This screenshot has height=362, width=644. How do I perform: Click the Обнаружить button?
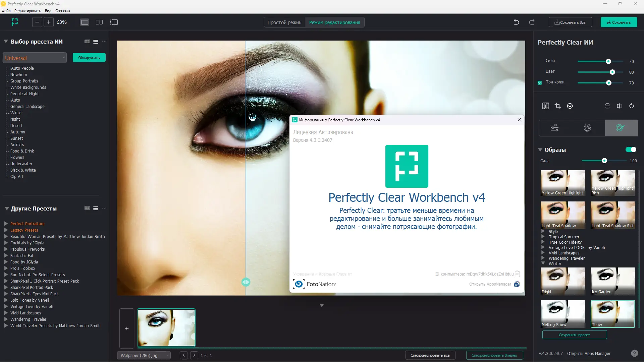89,57
